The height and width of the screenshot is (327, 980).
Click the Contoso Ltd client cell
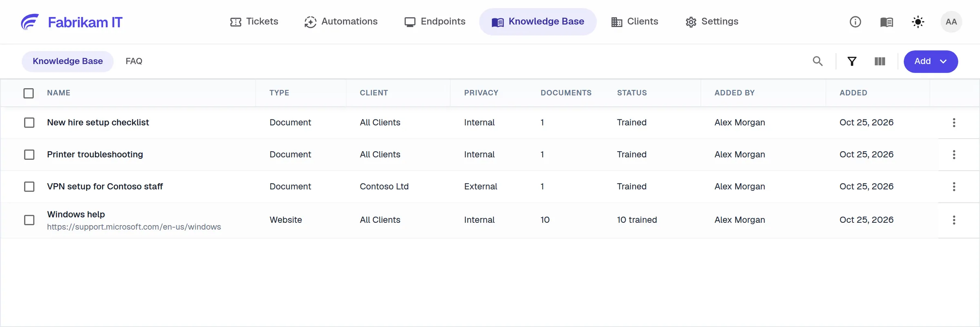(384, 186)
